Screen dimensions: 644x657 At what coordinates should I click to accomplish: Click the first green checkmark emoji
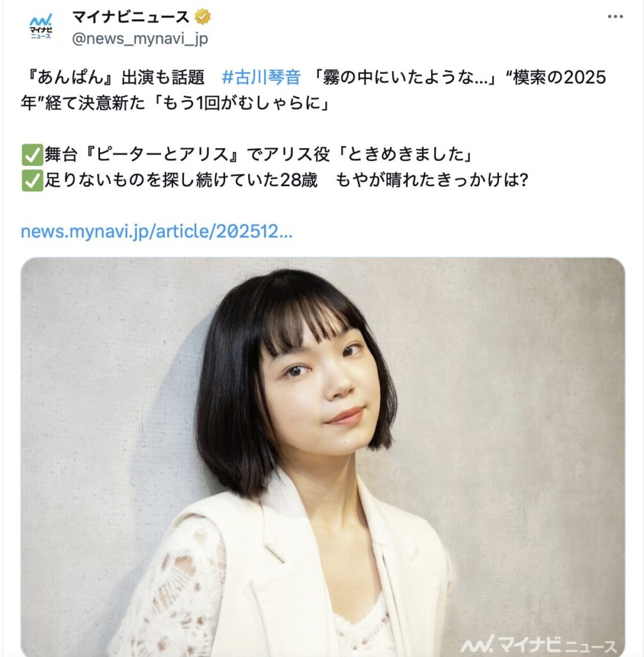click(32, 155)
